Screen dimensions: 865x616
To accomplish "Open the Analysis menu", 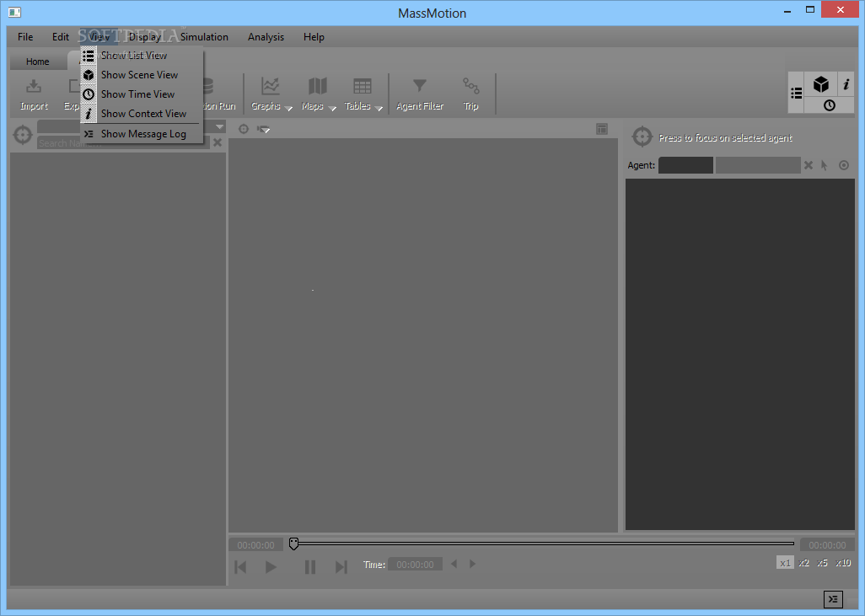I will 266,37.
